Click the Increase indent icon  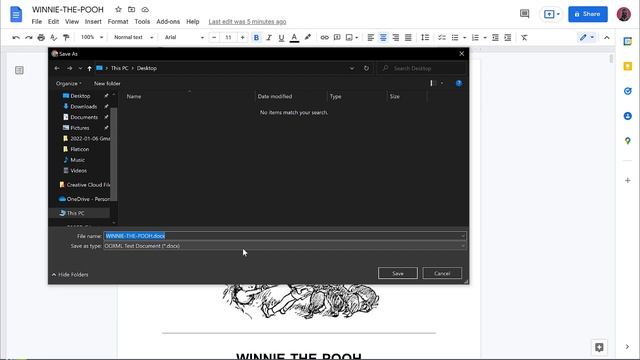pos(508,38)
